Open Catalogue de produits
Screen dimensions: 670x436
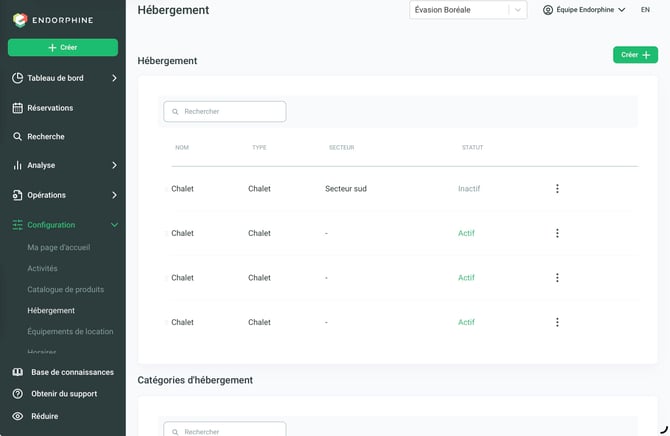pyautogui.click(x=65, y=289)
